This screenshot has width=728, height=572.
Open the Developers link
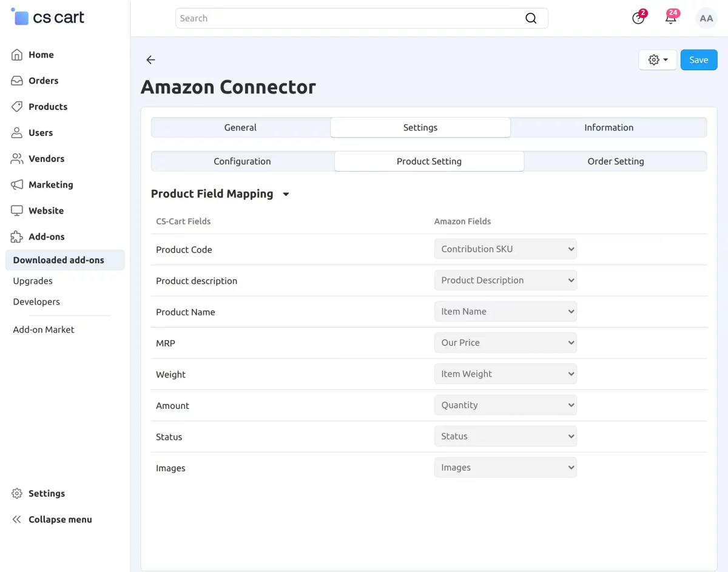point(36,301)
